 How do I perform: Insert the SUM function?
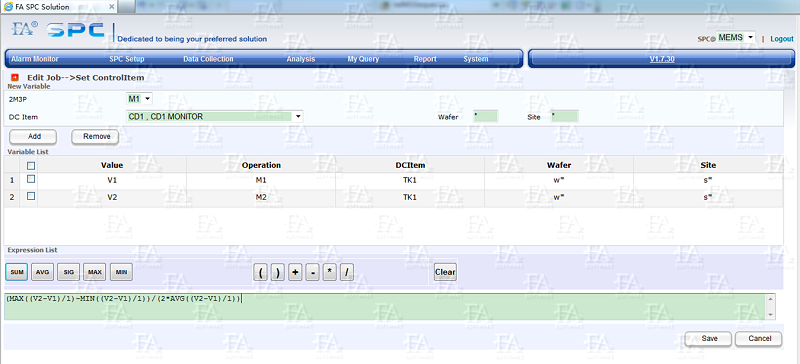17,273
